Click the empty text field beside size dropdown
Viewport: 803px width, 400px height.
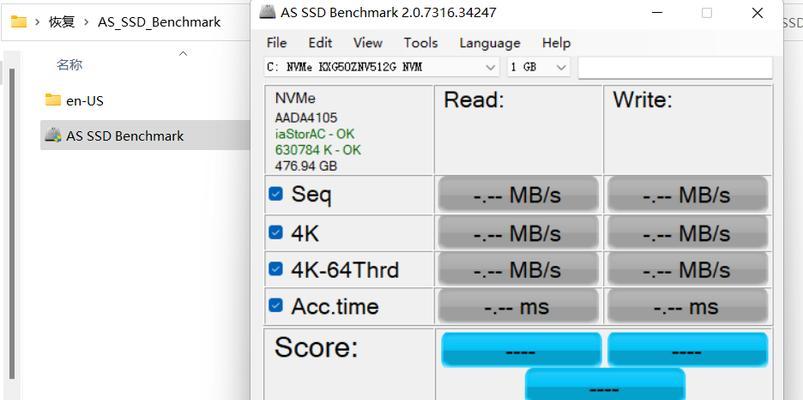(675, 68)
